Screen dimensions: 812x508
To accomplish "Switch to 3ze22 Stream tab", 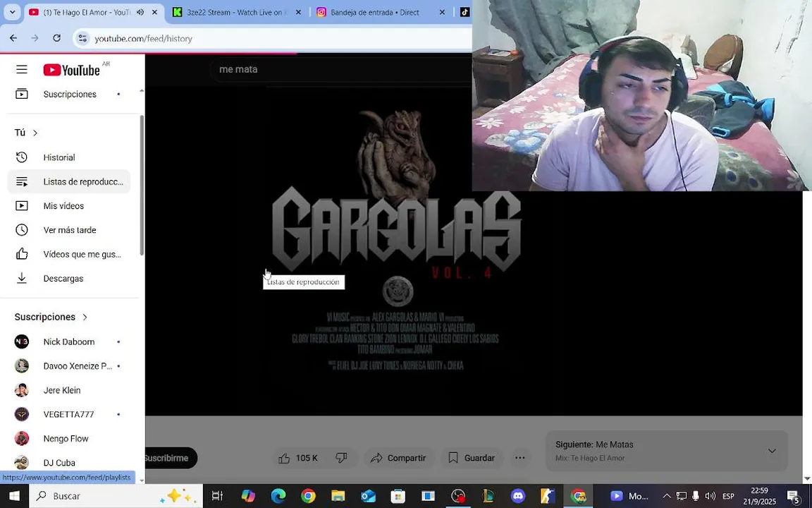I will click(x=236, y=12).
